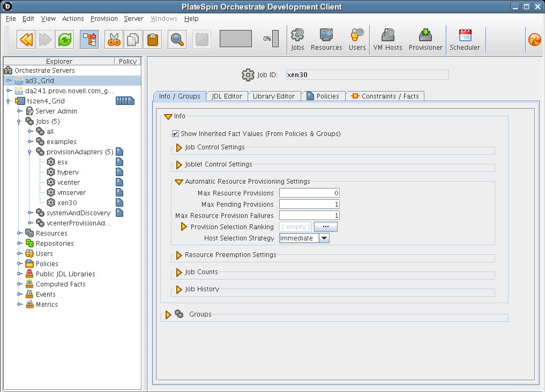The width and height of the screenshot is (545, 392).
Task: Switch to the JDL Editor tab
Action: pos(227,96)
